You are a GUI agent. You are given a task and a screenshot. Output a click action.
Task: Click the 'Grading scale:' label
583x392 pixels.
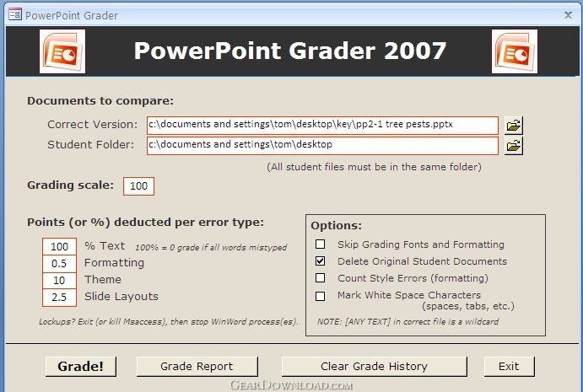point(70,185)
